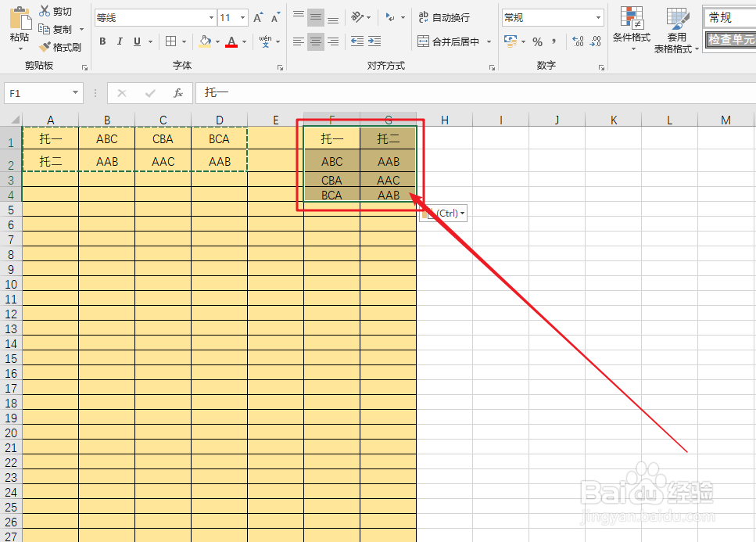The height and width of the screenshot is (542, 756).
Task: Open the number format dropdown 常规
Action: pyautogui.click(x=598, y=18)
